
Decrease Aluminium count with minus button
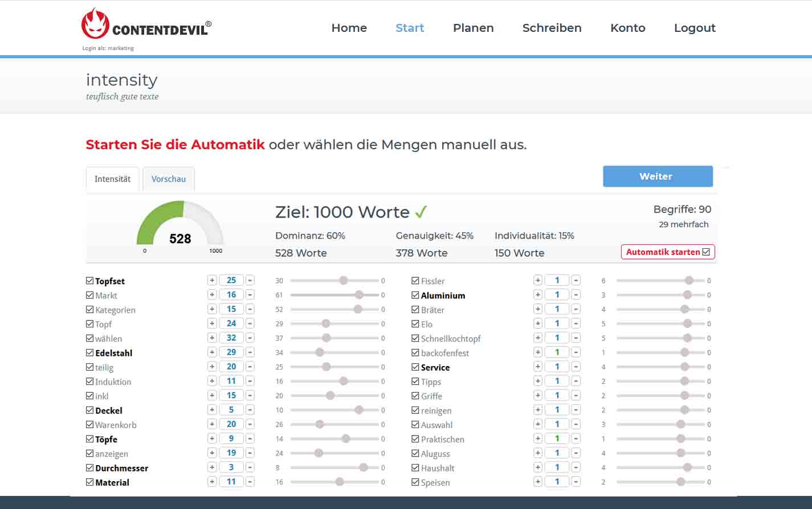coord(576,295)
